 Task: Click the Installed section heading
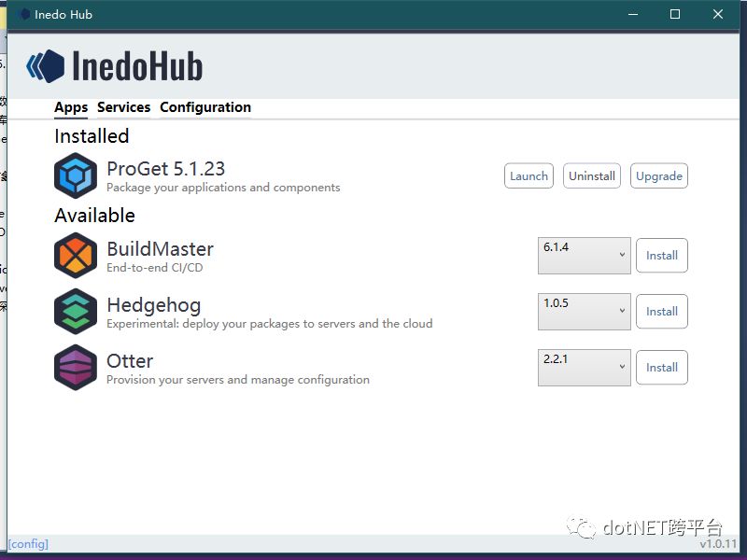pos(92,136)
